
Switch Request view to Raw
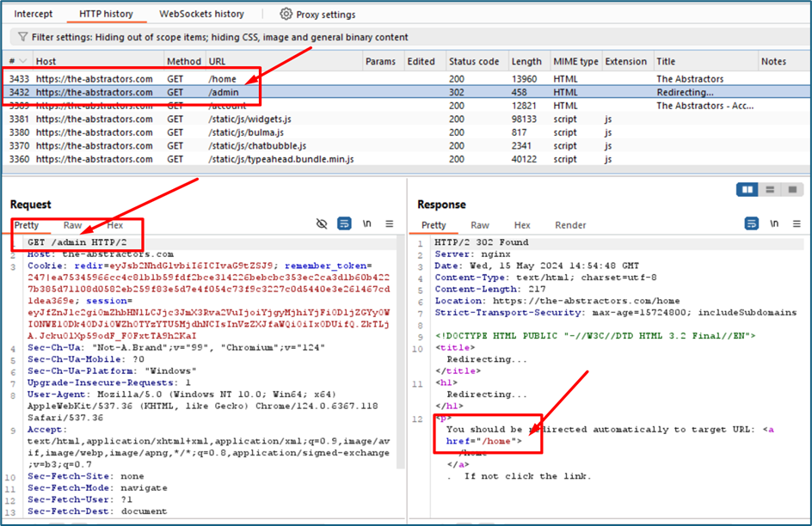pyautogui.click(x=72, y=225)
